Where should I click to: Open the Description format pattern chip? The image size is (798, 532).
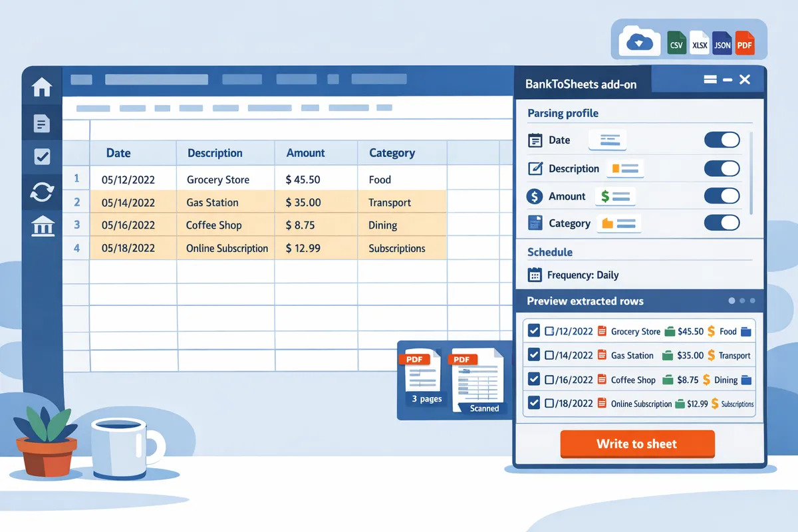coord(624,169)
